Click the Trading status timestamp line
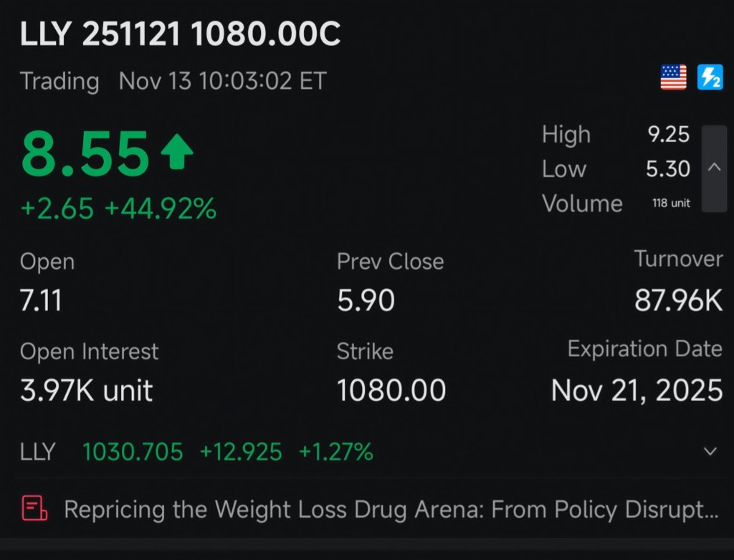The image size is (734, 560). pyautogui.click(x=173, y=81)
